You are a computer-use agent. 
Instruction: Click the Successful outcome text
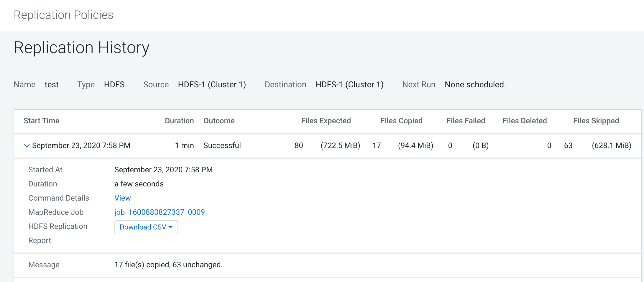pyautogui.click(x=222, y=145)
